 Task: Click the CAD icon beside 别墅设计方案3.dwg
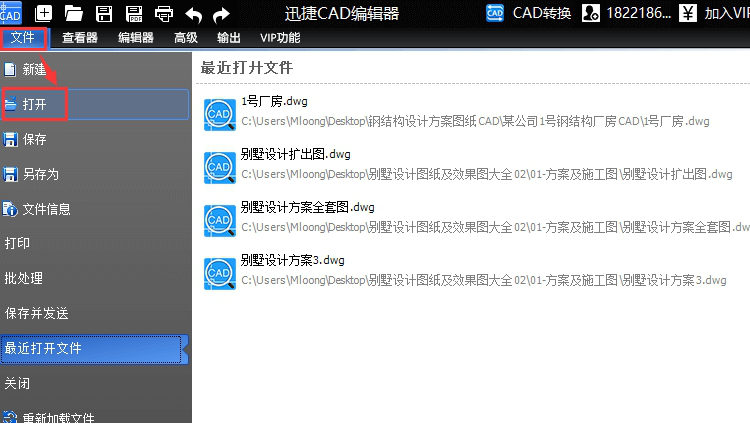tap(220, 274)
